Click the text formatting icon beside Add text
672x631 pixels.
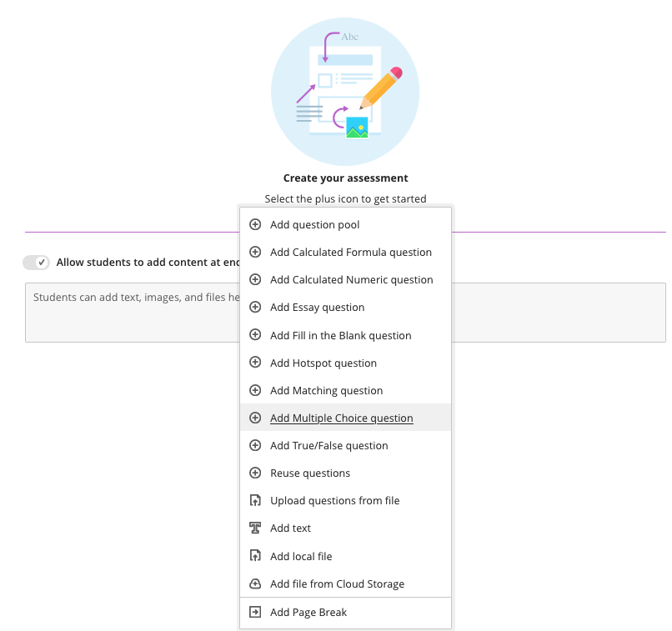255,528
